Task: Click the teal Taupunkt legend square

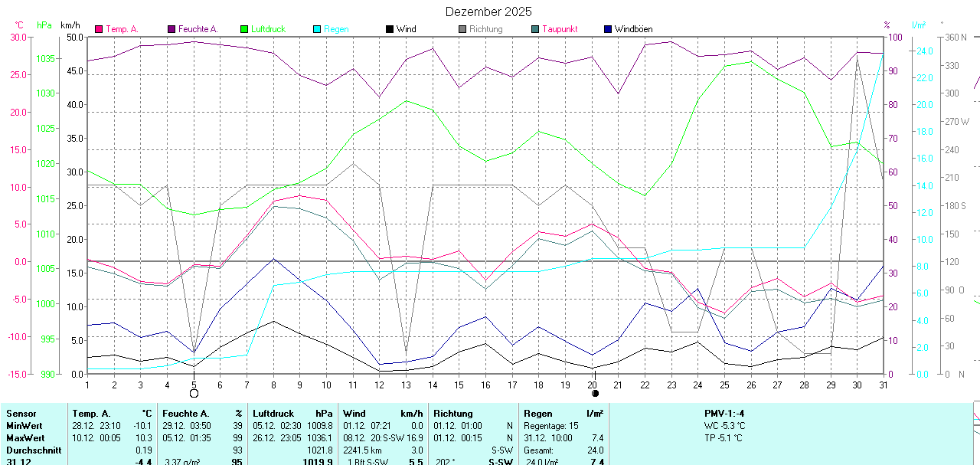Action: [535, 29]
